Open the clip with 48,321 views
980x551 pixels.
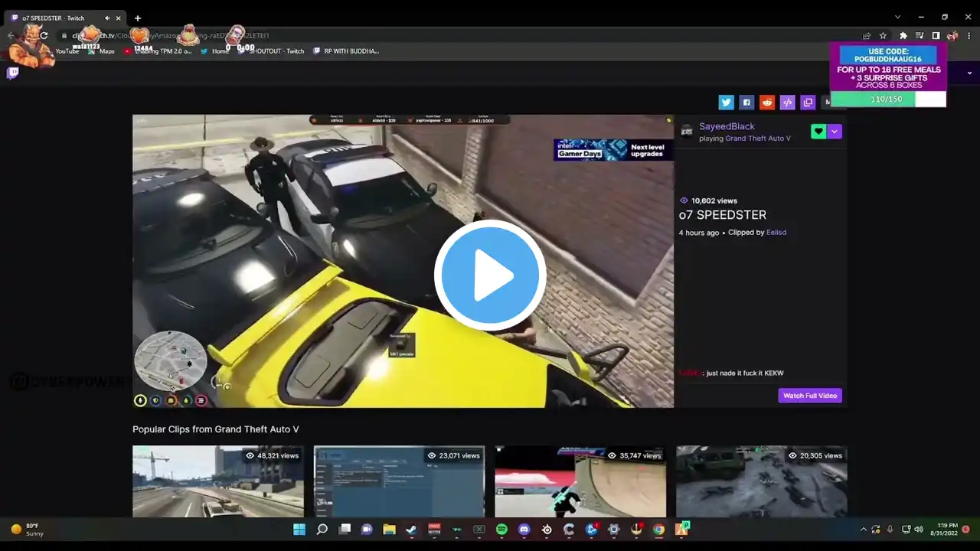[x=218, y=481]
